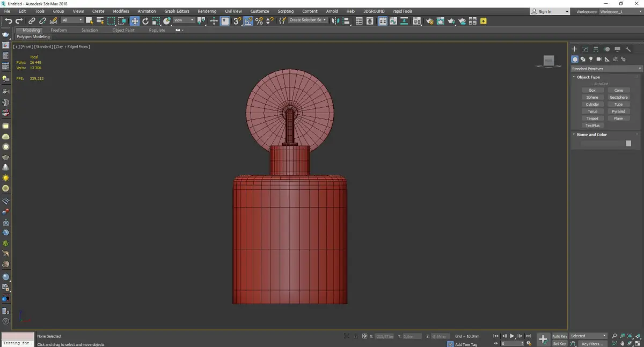Click the Select and Link chain icon
The height and width of the screenshot is (347, 644).
click(32, 21)
